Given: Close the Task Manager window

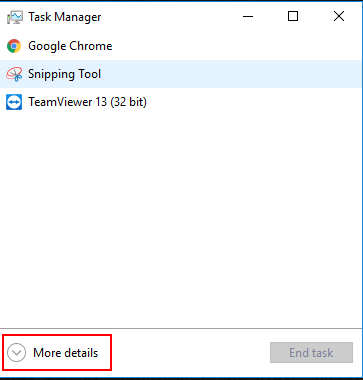Looking at the screenshot, I should point(339,16).
